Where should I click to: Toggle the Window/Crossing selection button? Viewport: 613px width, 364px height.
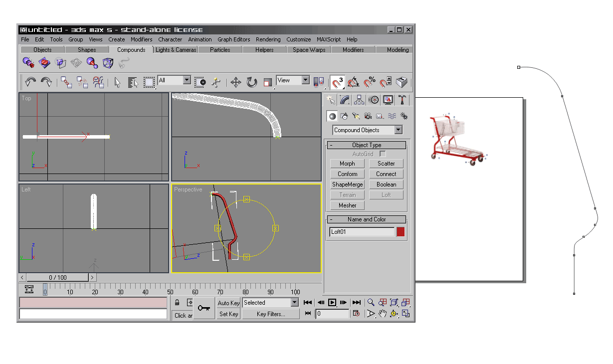200,82
